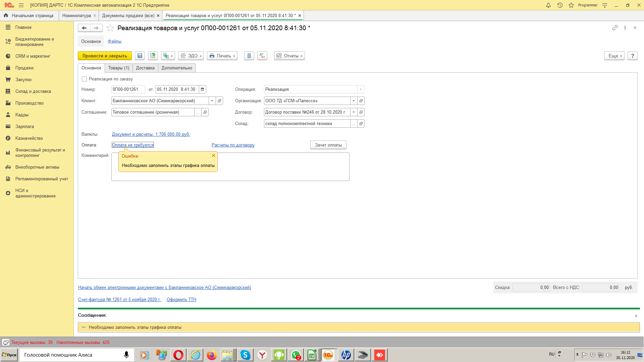Open the Договор record
This screenshot has height=362, width=644.
coord(361,112)
